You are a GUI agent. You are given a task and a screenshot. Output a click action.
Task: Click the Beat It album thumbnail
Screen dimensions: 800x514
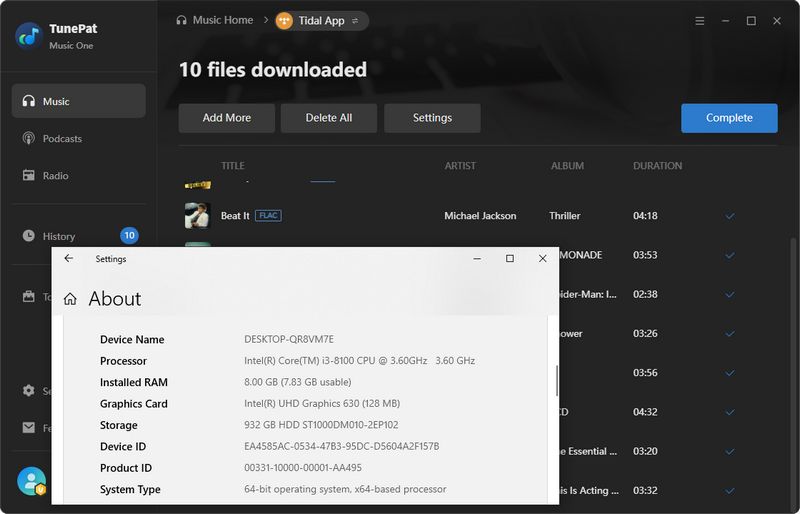point(197,215)
